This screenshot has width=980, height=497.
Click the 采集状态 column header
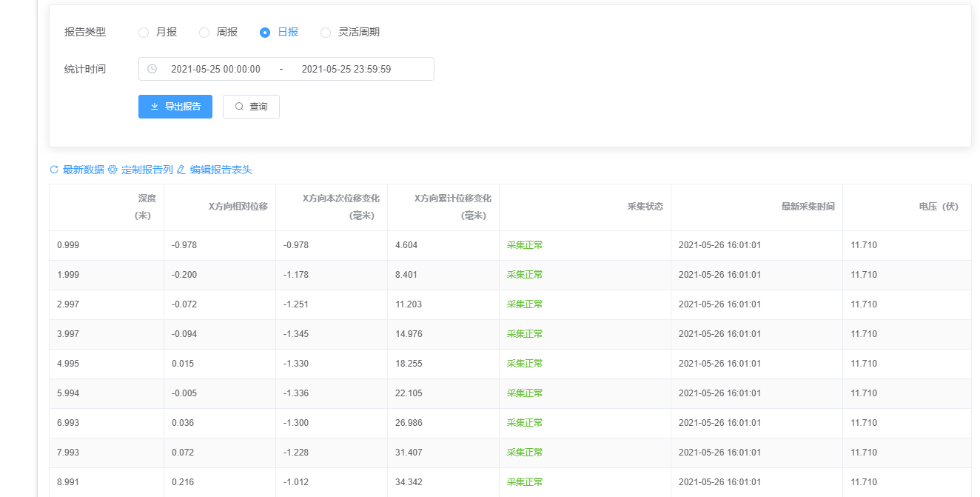point(585,207)
